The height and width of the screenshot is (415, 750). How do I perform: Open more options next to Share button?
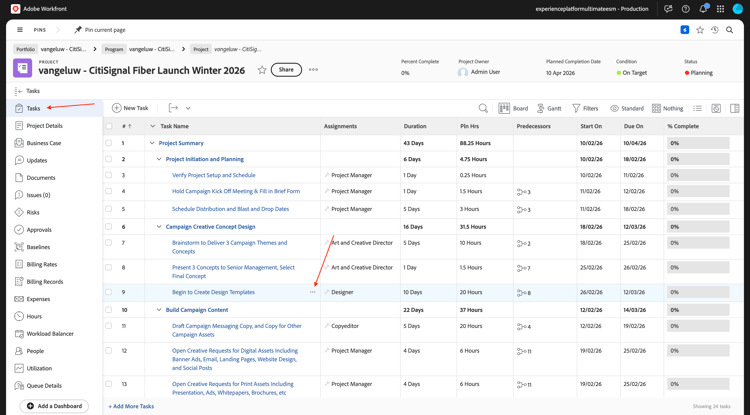[313, 70]
